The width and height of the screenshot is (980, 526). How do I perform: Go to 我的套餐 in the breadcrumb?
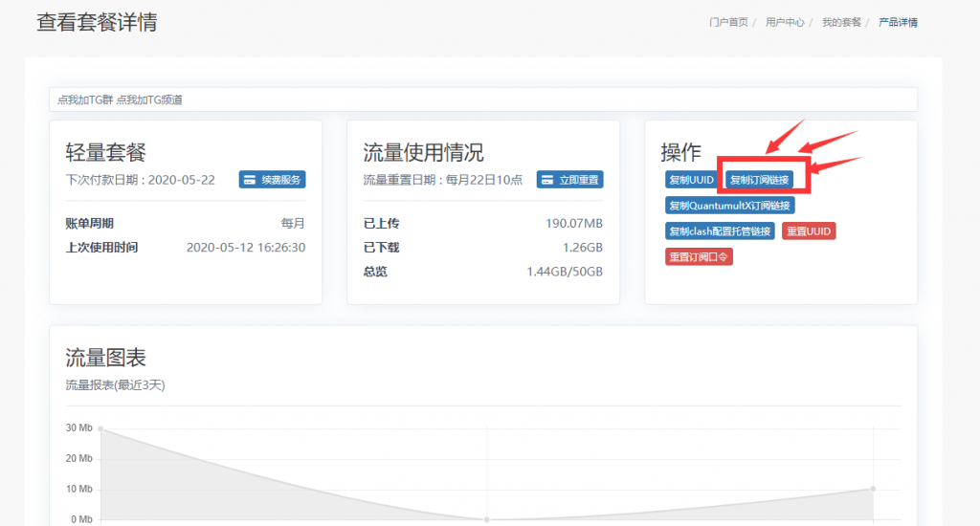tap(841, 23)
